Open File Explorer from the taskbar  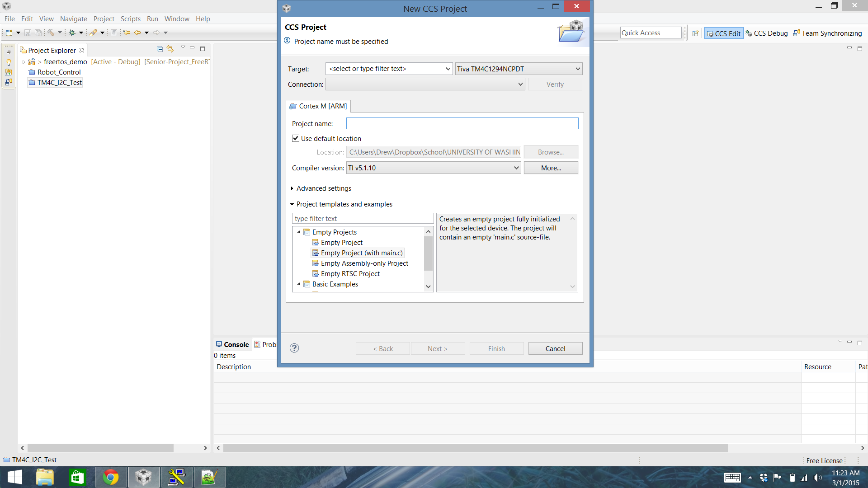point(45,477)
